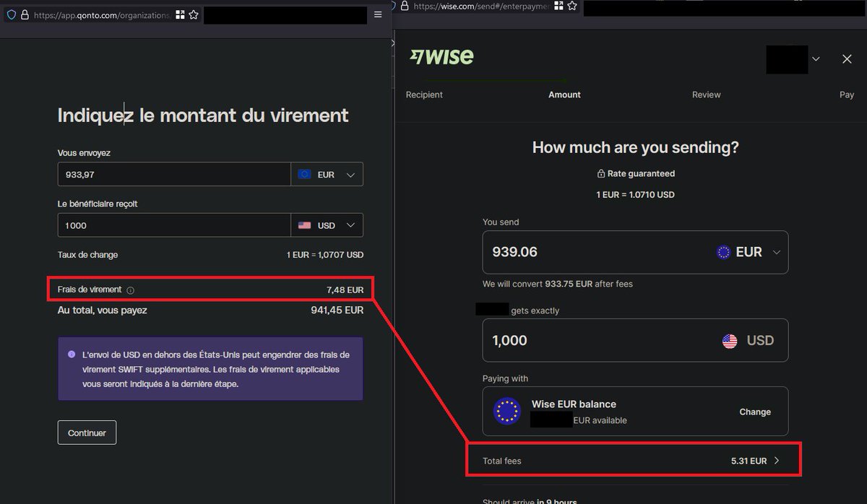Click the Wise logo
The width and height of the screenshot is (867, 504).
(x=441, y=57)
